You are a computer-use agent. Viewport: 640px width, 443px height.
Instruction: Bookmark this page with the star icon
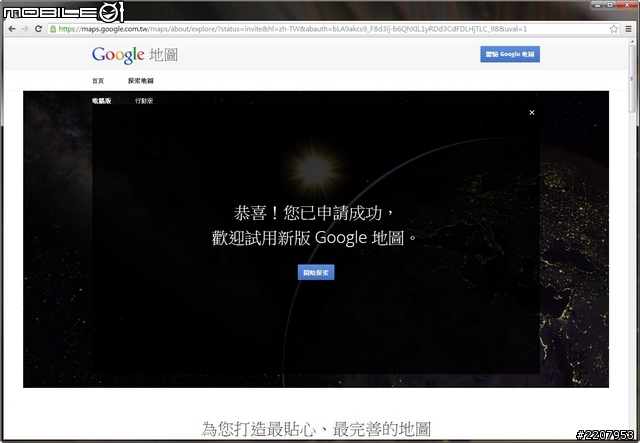pyautogui.click(x=613, y=29)
